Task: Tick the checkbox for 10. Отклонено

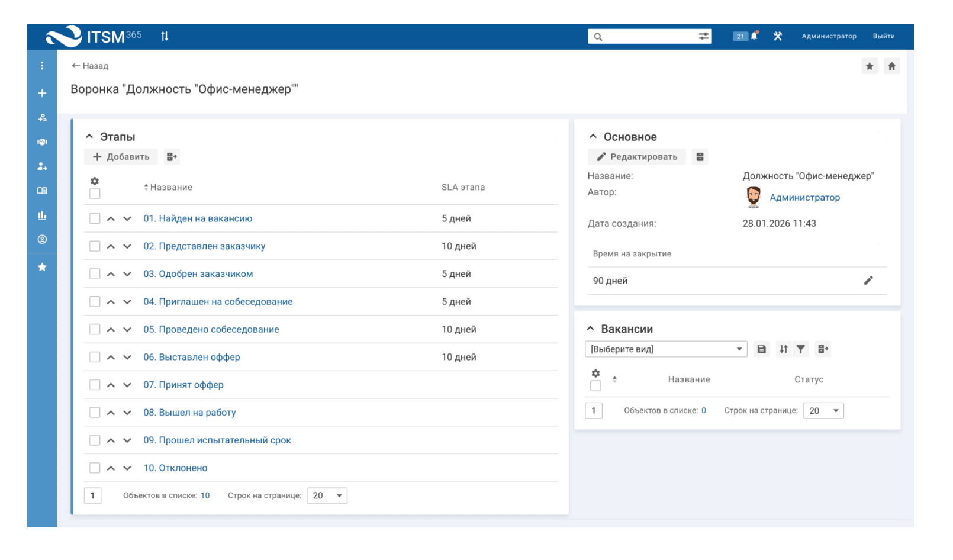Action: [x=95, y=468]
